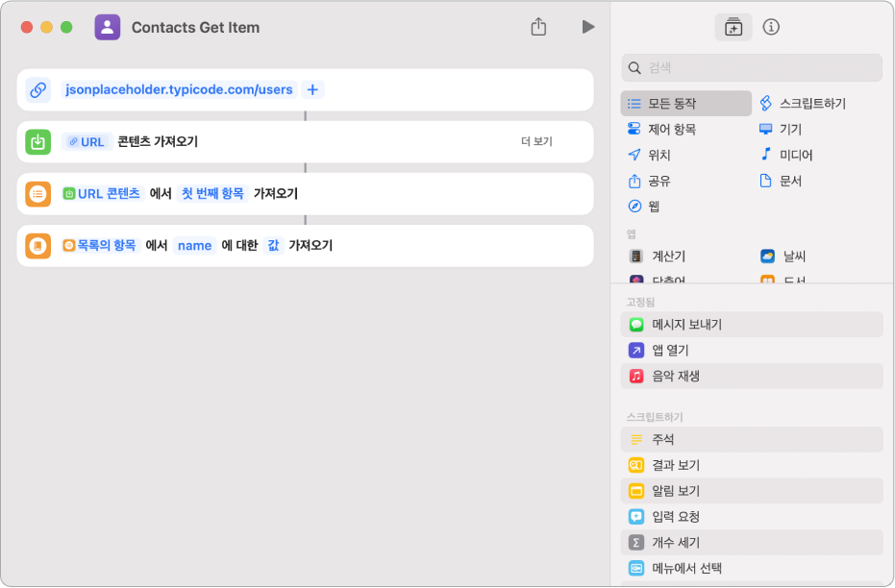Click the search field 검색
Screen dimensions: 895x588
[x=752, y=68]
